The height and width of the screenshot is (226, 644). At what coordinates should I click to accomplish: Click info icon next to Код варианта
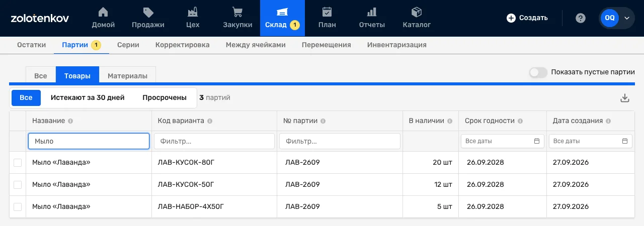point(210,121)
